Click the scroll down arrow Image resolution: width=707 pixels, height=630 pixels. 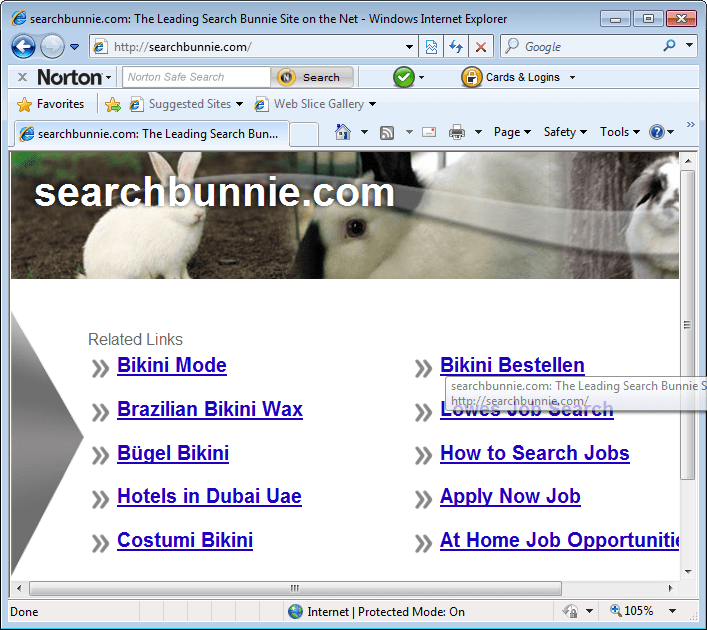click(x=688, y=571)
